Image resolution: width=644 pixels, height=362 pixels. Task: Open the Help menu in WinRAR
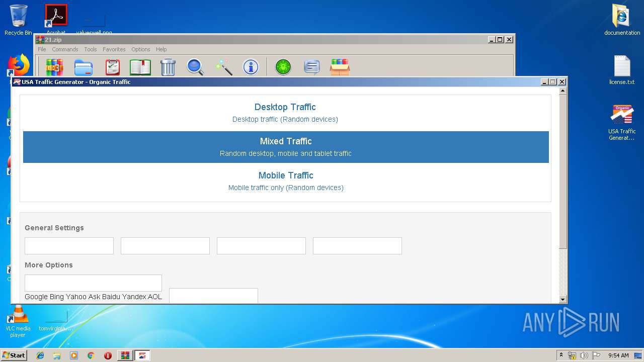[161, 49]
